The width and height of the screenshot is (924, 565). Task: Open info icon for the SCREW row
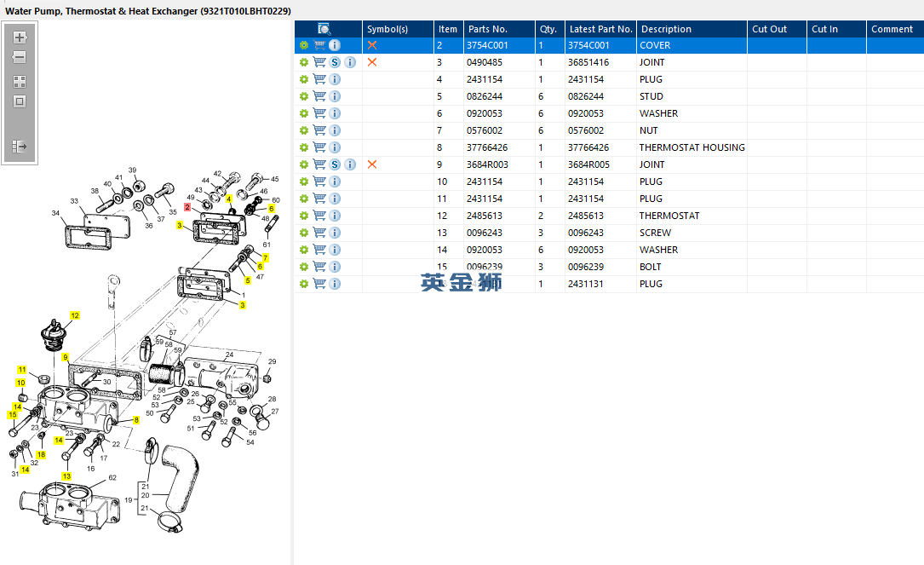click(335, 233)
